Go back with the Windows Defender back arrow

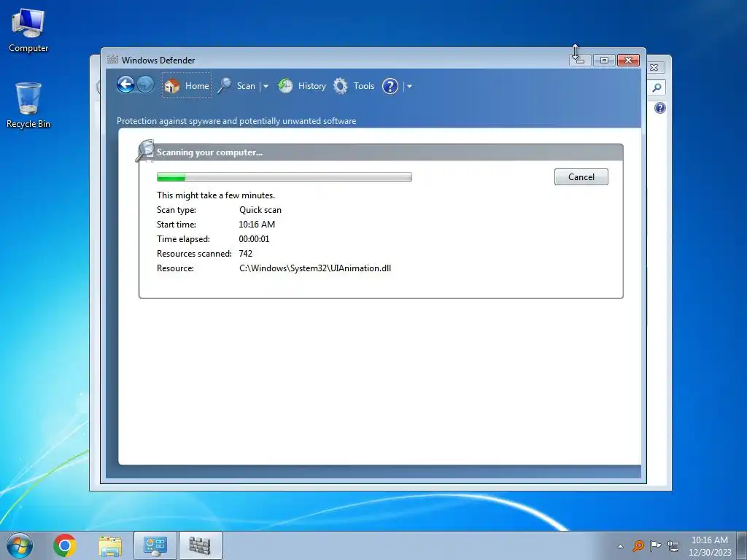click(x=125, y=85)
